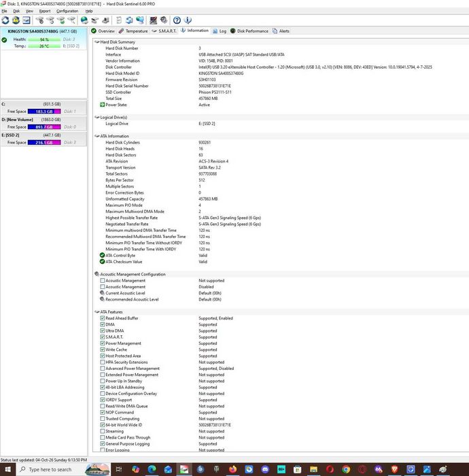Click the blue graph window toolbar icon
This screenshot has height=476, width=469.
pos(27,20)
